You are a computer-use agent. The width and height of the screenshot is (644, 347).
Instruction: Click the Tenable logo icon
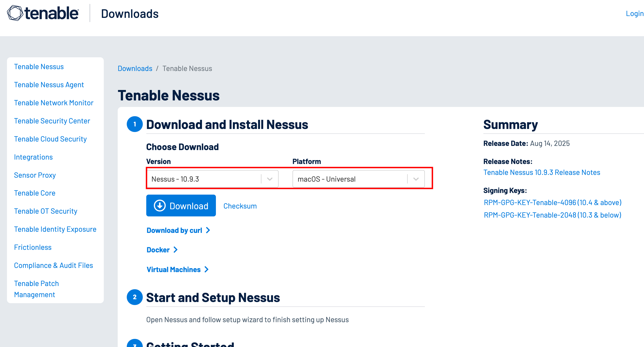pos(15,13)
